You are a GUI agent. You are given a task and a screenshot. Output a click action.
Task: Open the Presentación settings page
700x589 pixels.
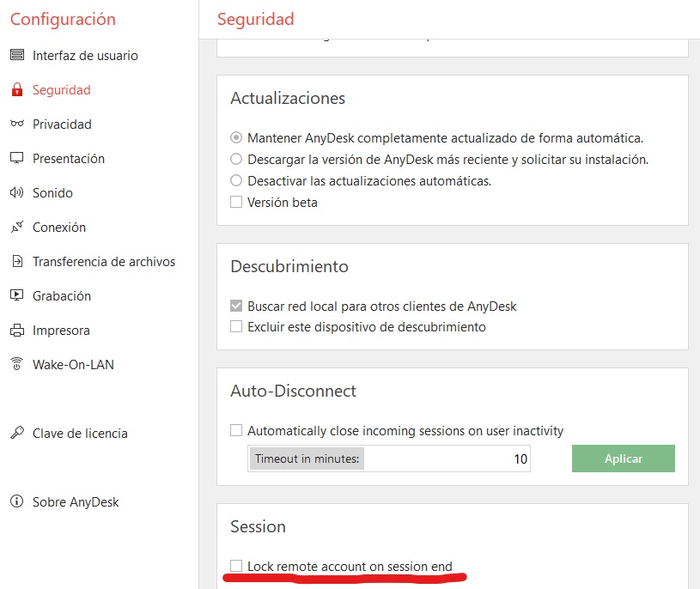click(x=69, y=158)
